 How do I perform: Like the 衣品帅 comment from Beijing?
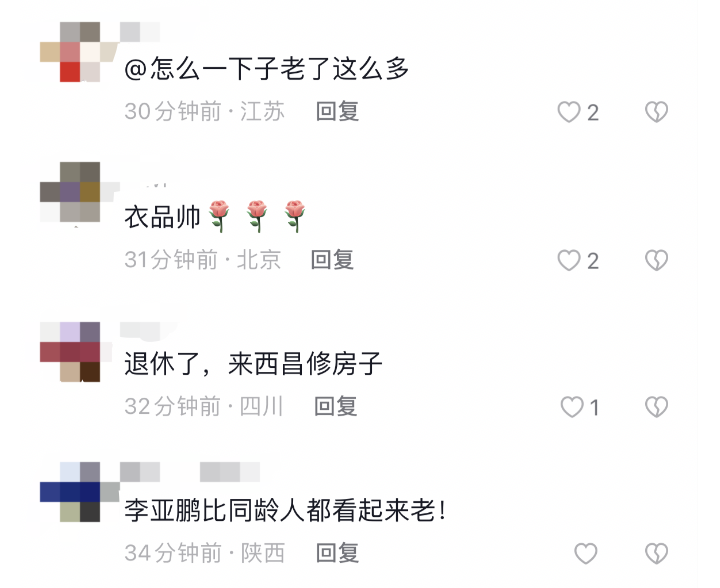pyautogui.click(x=568, y=260)
